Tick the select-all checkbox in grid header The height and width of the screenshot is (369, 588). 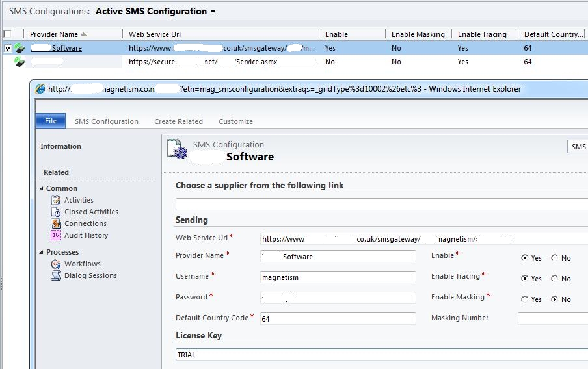click(x=7, y=34)
